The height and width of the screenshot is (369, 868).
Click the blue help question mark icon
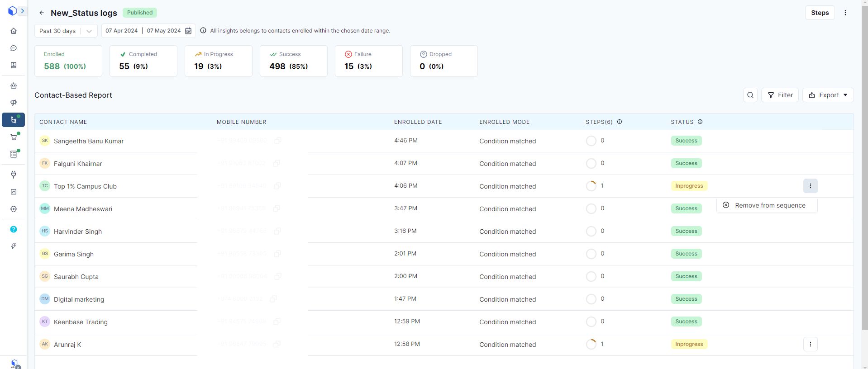14,229
